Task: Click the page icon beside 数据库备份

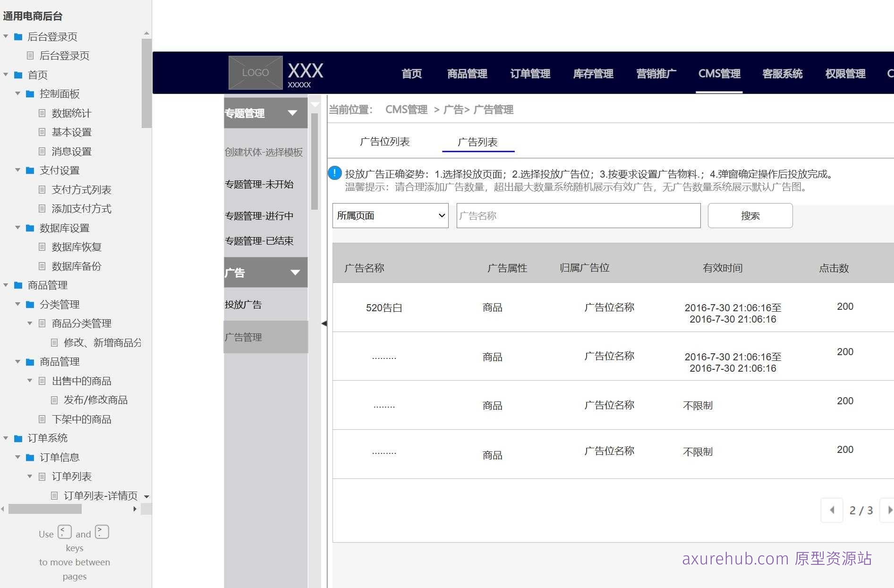Action: [42, 266]
